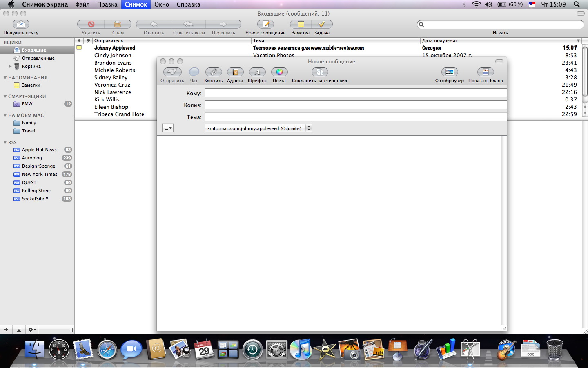Open the Снимок экрана application menu
Viewport: 588px width, 368px height.
coord(45,4)
